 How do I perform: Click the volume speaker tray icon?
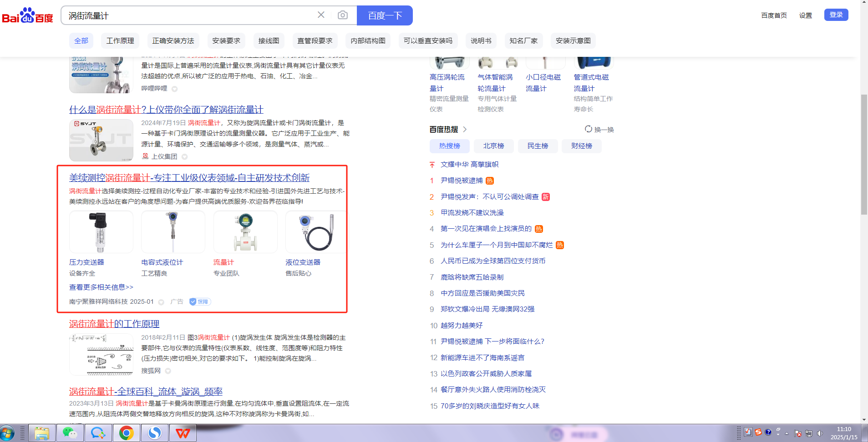pyautogui.click(x=820, y=433)
